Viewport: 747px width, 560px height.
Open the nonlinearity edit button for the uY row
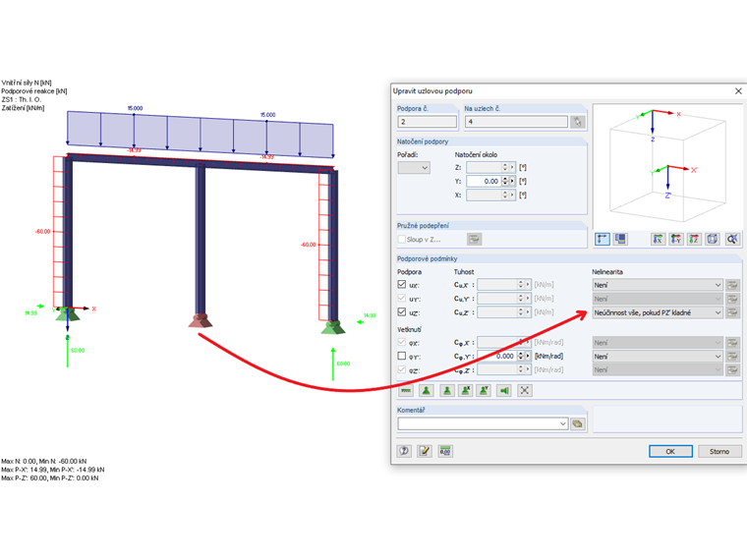pyautogui.click(x=732, y=299)
